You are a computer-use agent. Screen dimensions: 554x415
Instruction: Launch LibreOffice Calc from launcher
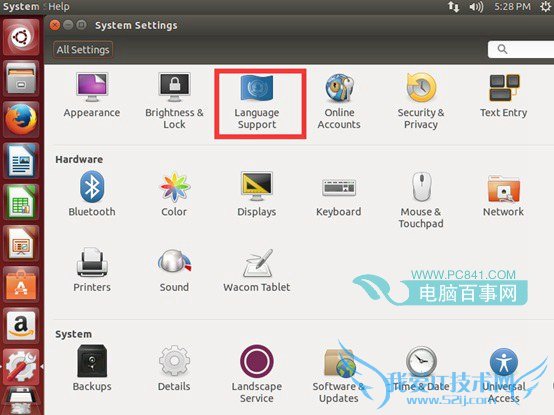(21, 202)
